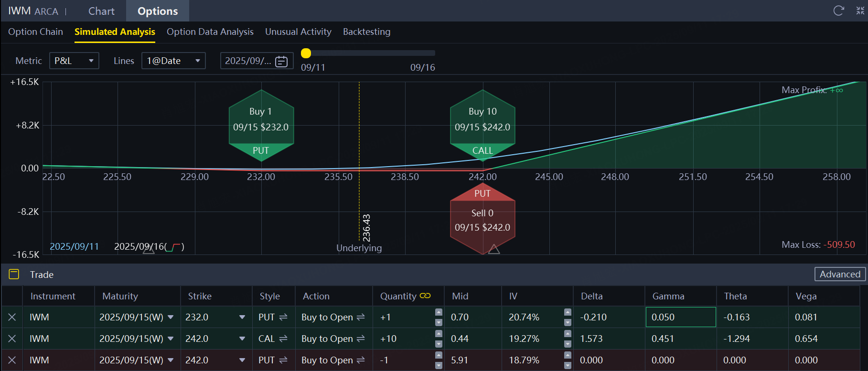Open the Chart view tab
Image resolution: width=868 pixels, height=371 pixels.
pyautogui.click(x=101, y=11)
